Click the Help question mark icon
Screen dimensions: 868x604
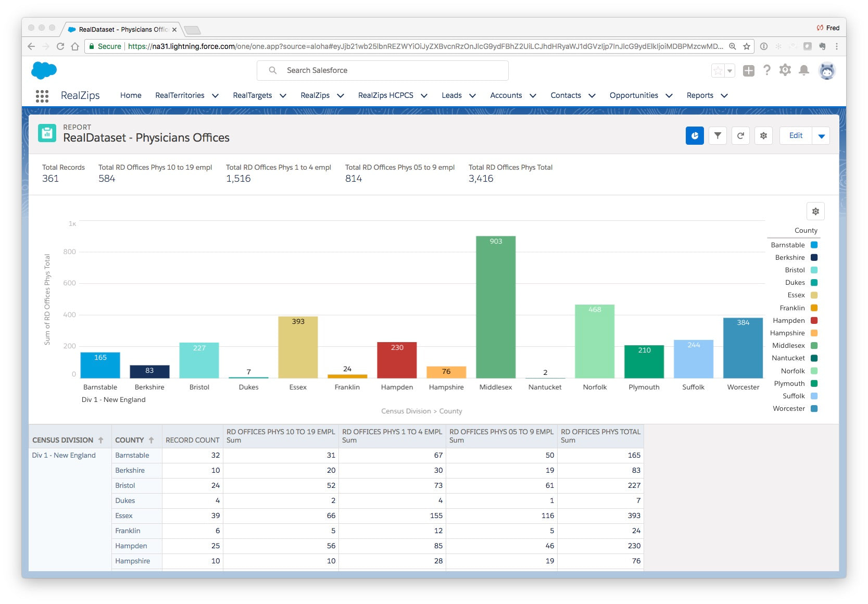[766, 70]
